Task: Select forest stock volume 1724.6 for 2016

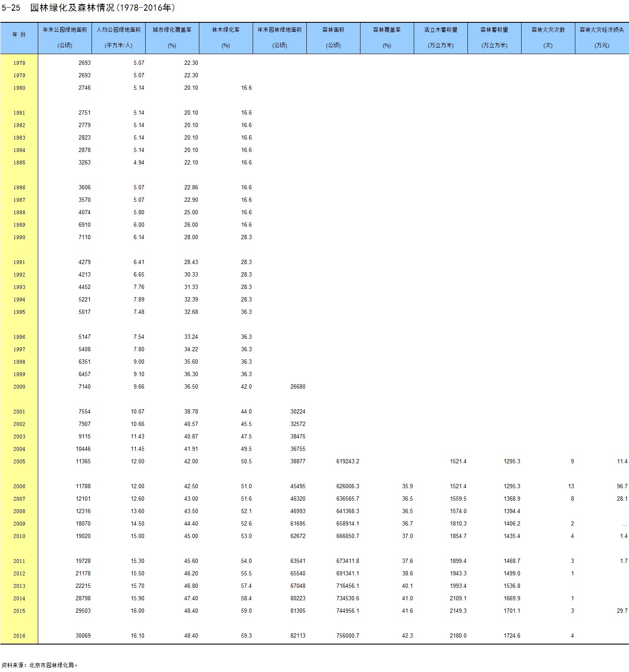Action: coord(512,636)
